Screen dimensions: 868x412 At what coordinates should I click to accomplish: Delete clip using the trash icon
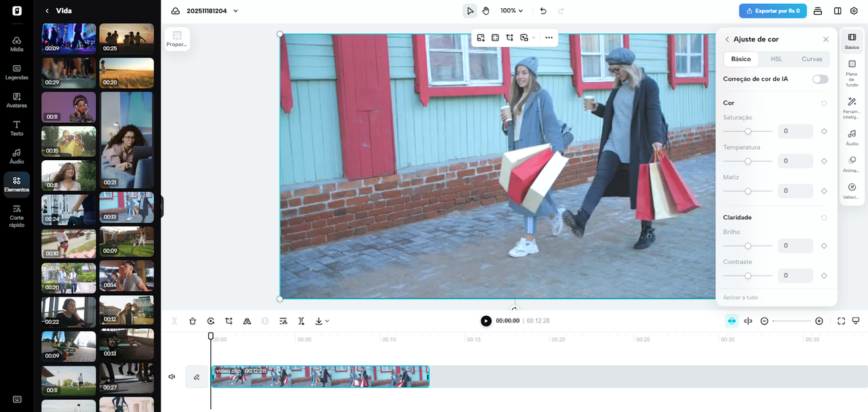193,321
